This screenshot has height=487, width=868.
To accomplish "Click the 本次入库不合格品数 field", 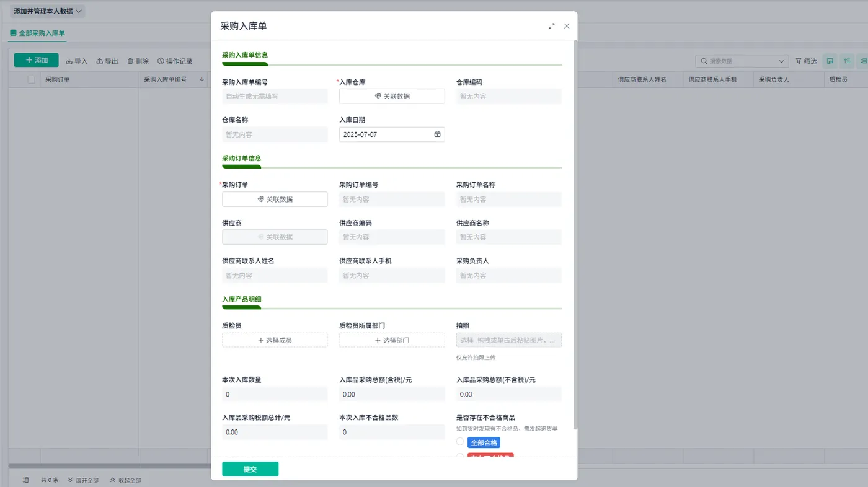I will pyautogui.click(x=392, y=432).
